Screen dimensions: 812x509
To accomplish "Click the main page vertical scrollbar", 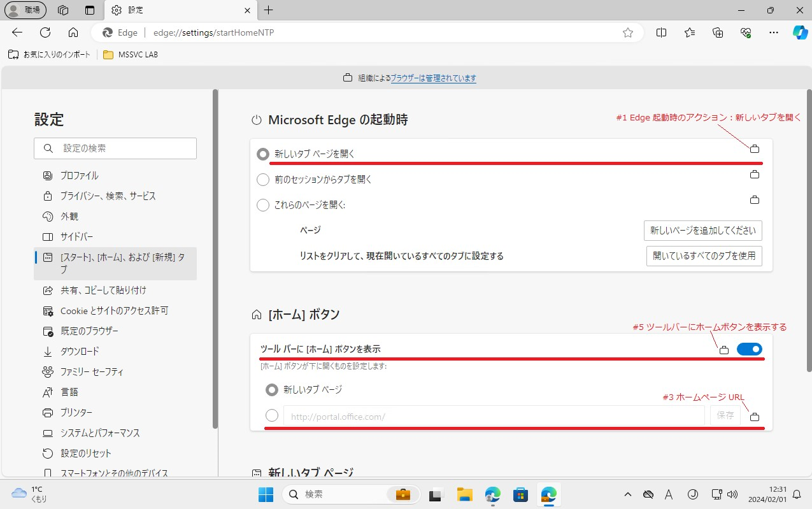I will click(809, 231).
